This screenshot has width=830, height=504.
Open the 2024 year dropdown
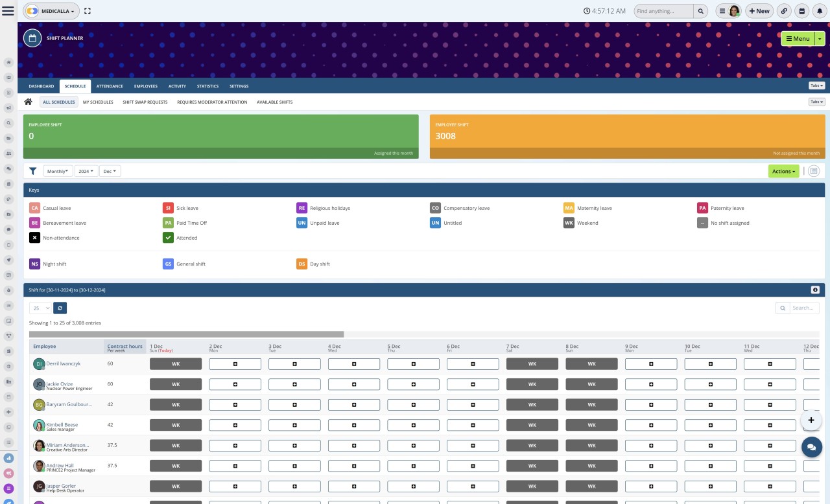click(86, 171)
